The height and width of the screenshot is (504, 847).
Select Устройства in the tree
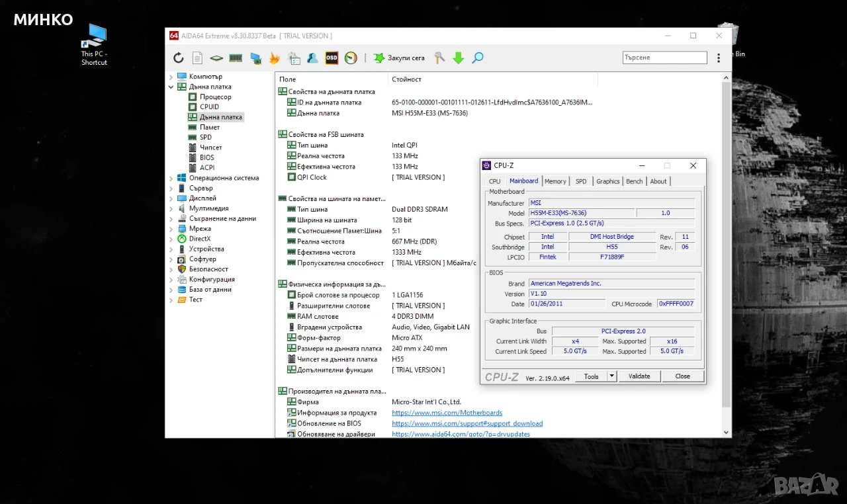[206, 249]
